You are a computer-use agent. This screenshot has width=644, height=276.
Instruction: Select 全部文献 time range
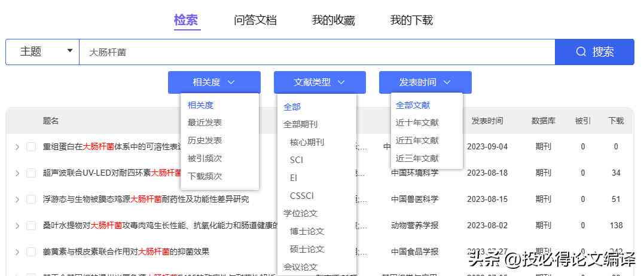click(x=413, y=105)
